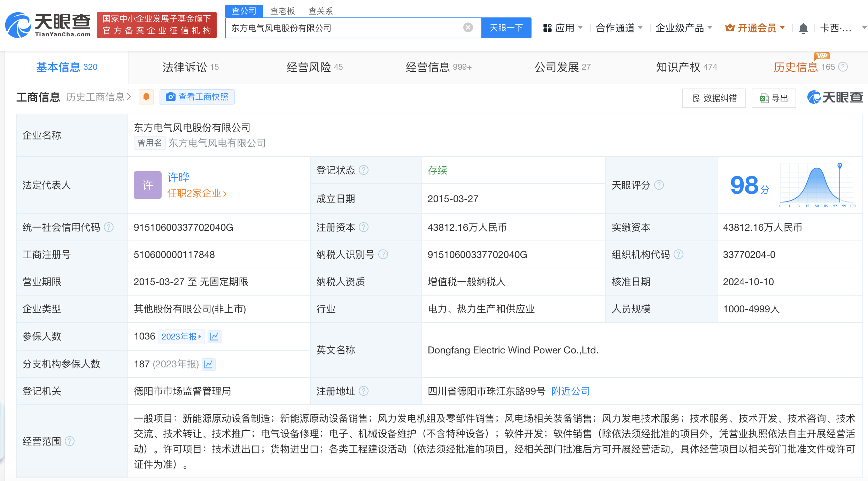This screenshot has width=868, height=481.
Task: Click 营业期限 value 2015-03-27 至 无固定期限
Action: point(191,282)
